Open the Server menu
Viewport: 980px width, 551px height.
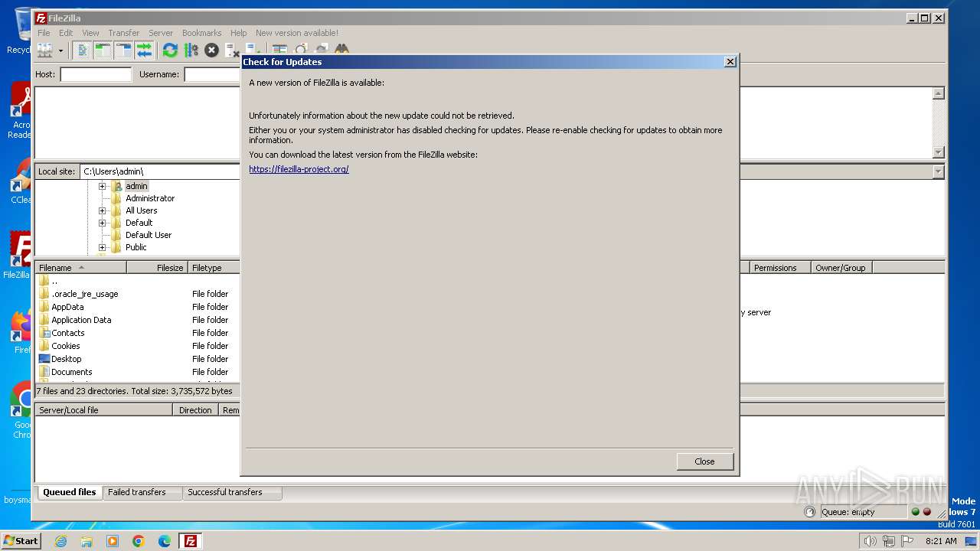point(161,33)
